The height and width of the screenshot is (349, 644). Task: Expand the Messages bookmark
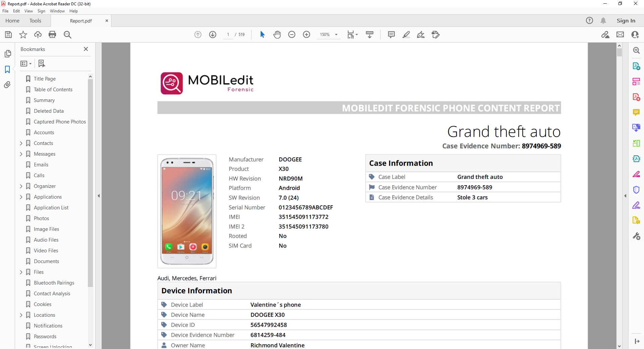pyautogui.click(x=21, y=154)
